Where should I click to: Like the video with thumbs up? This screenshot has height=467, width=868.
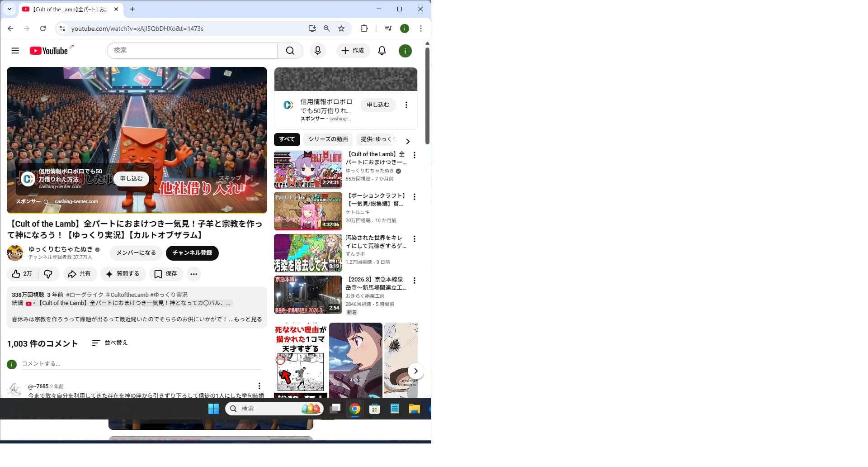(x=22, y=274)
